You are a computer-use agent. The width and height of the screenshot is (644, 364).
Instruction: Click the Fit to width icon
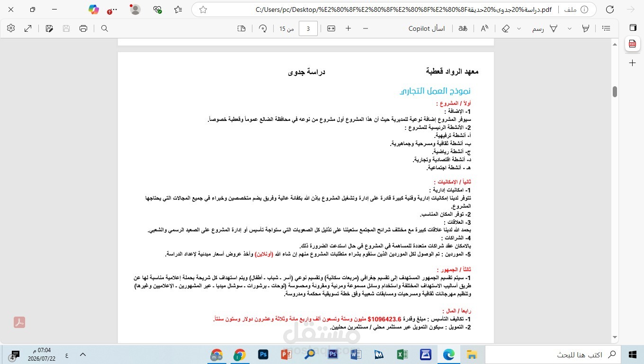point(331,28)
